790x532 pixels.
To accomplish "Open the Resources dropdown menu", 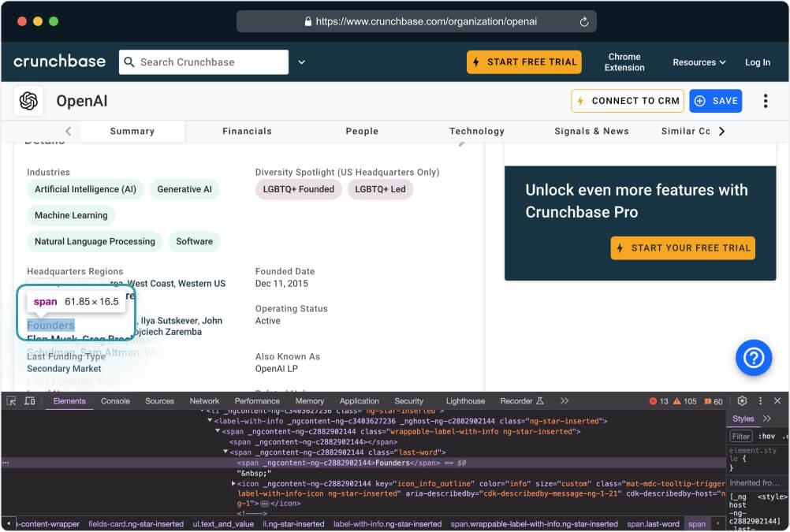I will [x=699, y=62].
